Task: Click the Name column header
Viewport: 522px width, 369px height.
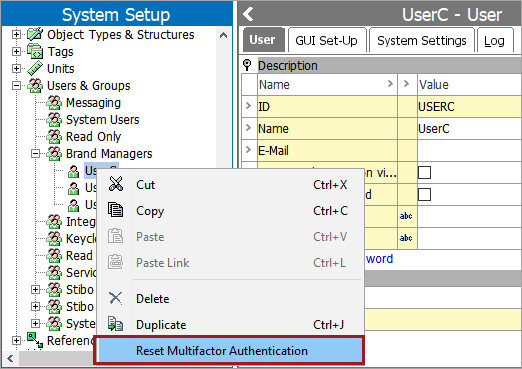Action: tap(327, 84)
